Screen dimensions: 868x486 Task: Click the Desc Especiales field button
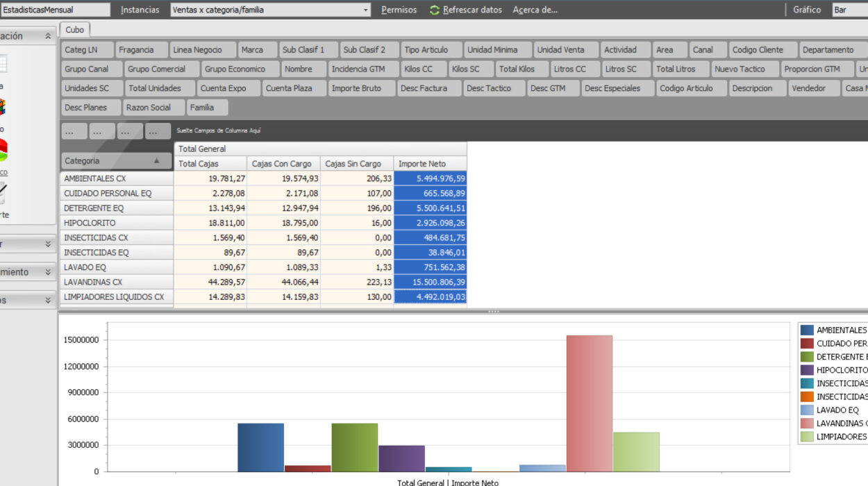(x=617, y=89)
